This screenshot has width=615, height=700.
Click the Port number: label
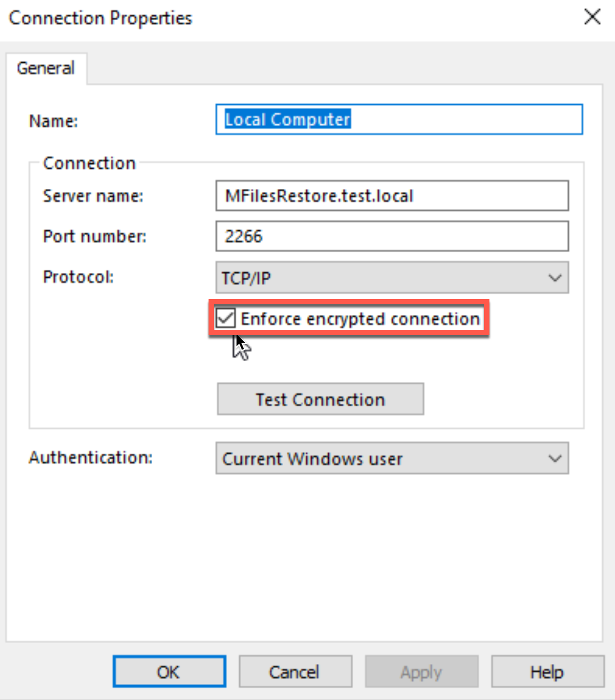click(95, 236)
